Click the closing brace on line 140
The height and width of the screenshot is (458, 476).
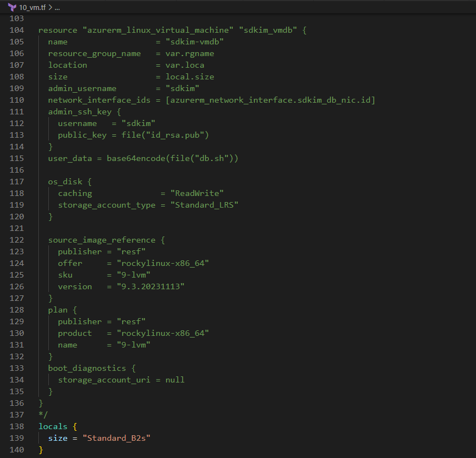[x=41, y=450]
